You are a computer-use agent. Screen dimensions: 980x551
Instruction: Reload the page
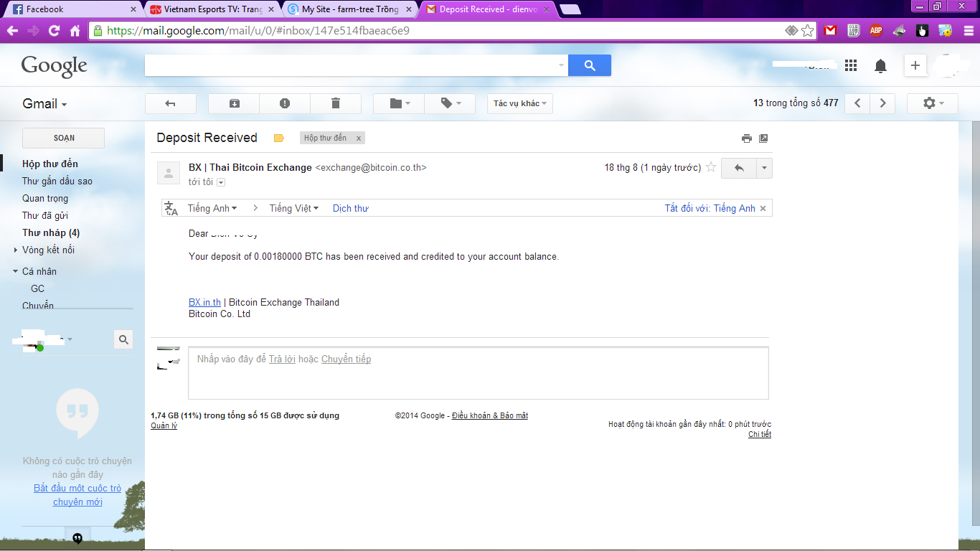pyautogui.click(x=54, y=31)
